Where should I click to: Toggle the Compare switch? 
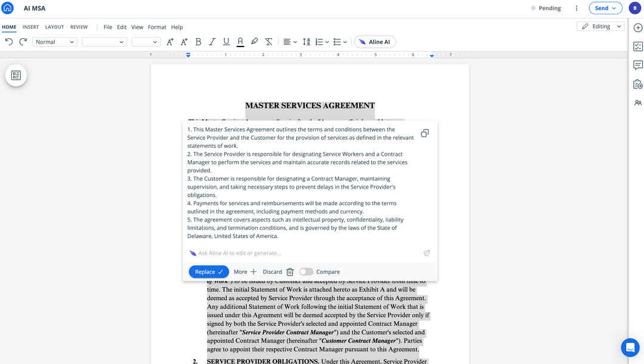[x=306, y=272]
